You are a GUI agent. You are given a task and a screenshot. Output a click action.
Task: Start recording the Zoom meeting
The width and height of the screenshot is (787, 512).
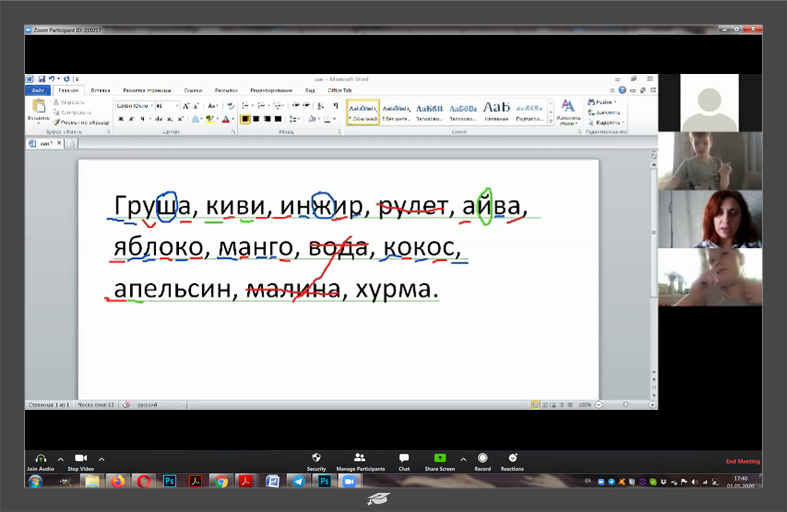pyautogui.click(x=483, y=462)
